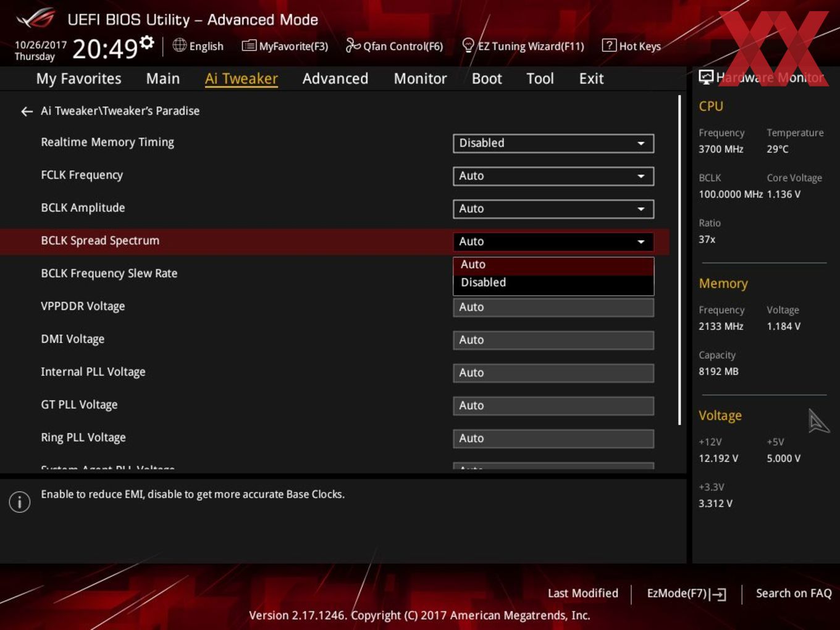This screenshot has width=840, height=630.
Task: Open settings via the gear icon by the clock
Action: point(146,43)
